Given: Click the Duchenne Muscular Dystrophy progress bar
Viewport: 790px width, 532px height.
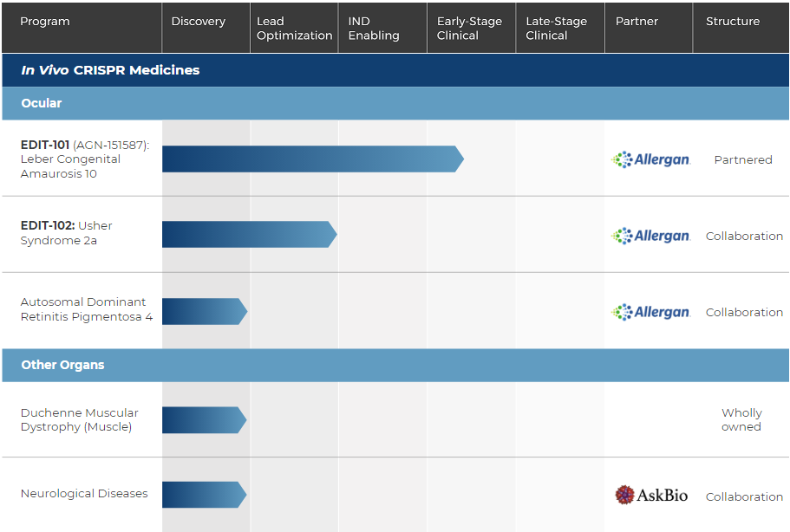Looking at the screenshot, I should (204, 419).
